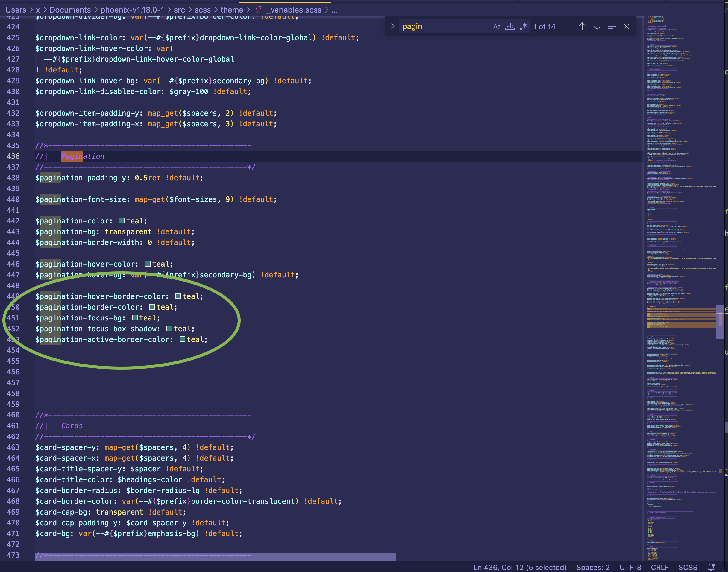Image resolution: width=728 pixels, height=572 pixels.
Task: Click the minimap code overview
Action: tap(680, 288)
